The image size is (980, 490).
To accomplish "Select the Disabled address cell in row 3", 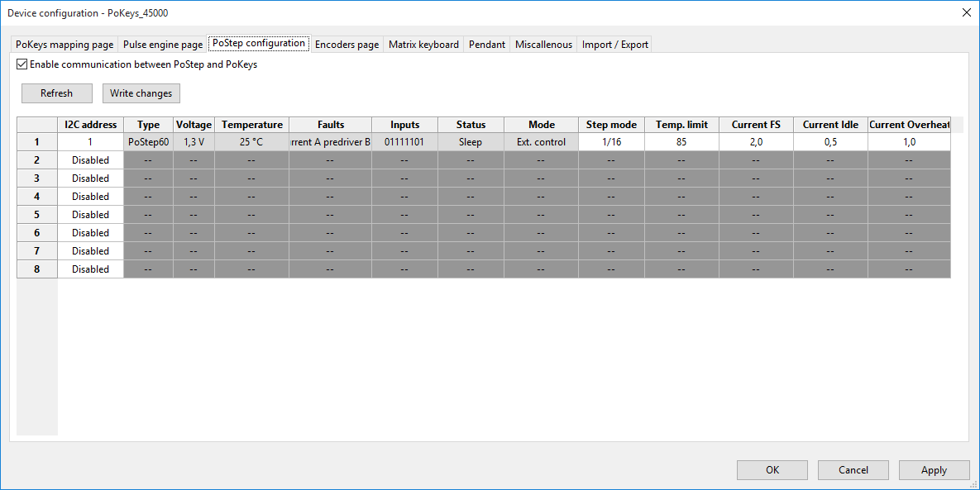I will (x=91, y=178).
